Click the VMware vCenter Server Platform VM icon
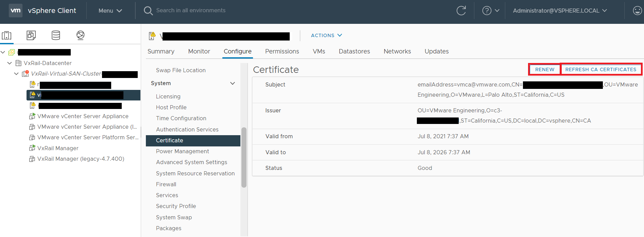The height and width of the screenshot is (237, 644). tap(32, 137)
